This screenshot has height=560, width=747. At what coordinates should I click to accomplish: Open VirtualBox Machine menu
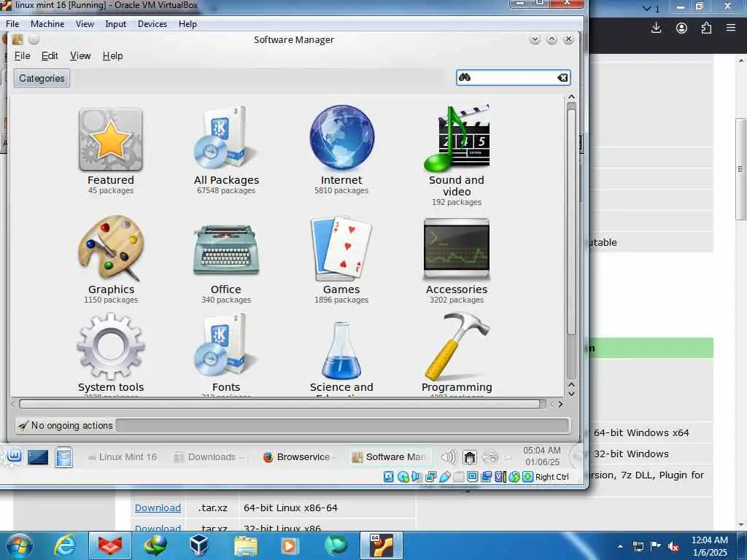point(47,24)
